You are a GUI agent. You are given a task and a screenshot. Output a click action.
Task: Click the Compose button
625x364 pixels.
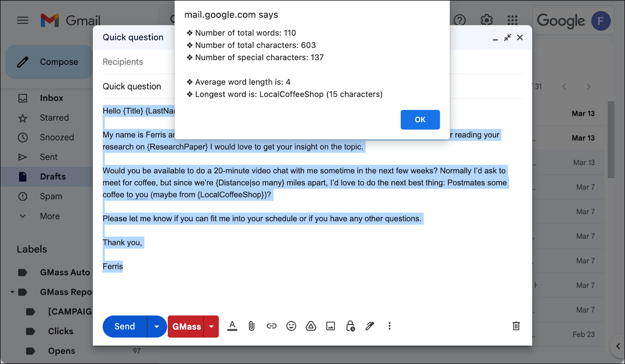(x=49, y=62)
